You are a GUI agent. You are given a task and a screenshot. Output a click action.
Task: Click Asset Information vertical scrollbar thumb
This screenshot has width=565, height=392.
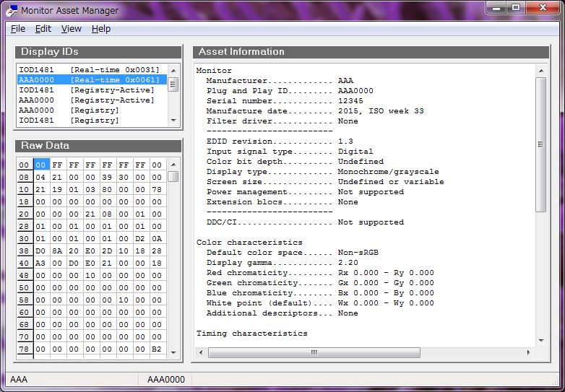coord(541,144)
